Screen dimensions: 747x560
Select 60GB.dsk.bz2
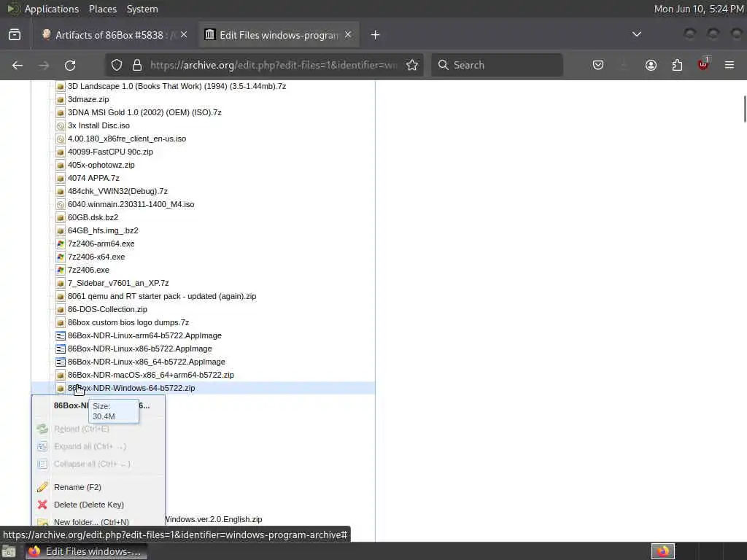pyautogui.click(x=93, y=217)
